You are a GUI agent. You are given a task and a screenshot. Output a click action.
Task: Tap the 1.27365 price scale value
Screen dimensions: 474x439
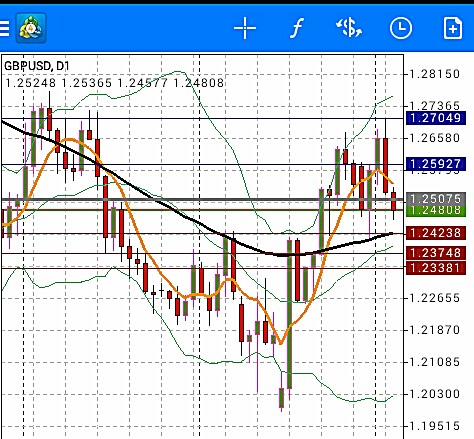pyautogui.click(x=434, y=106)
